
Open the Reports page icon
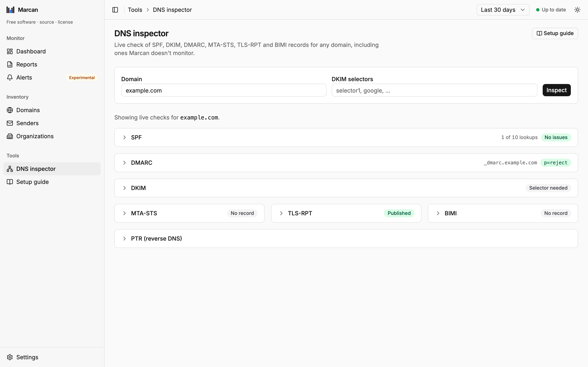pos(10,65)
